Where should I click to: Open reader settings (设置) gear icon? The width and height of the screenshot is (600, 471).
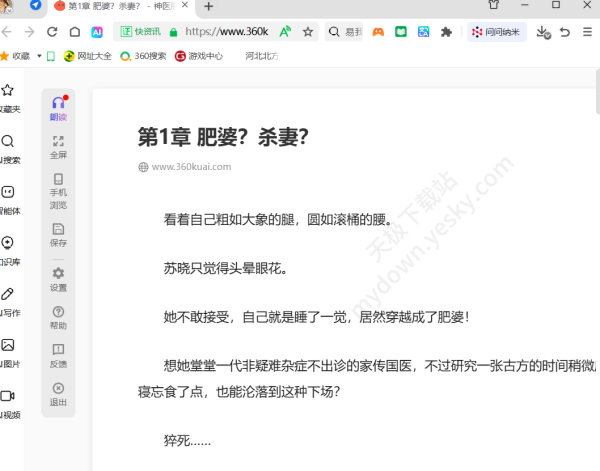58,278
